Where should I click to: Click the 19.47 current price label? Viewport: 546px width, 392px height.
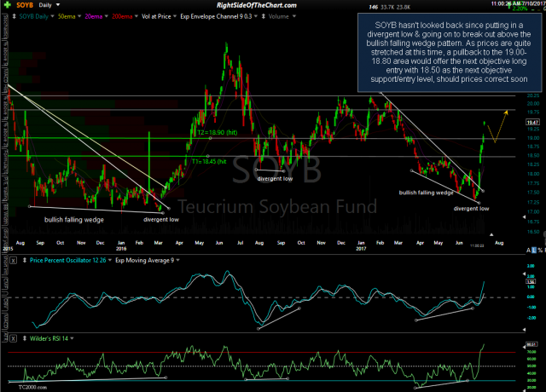[532, 122]
